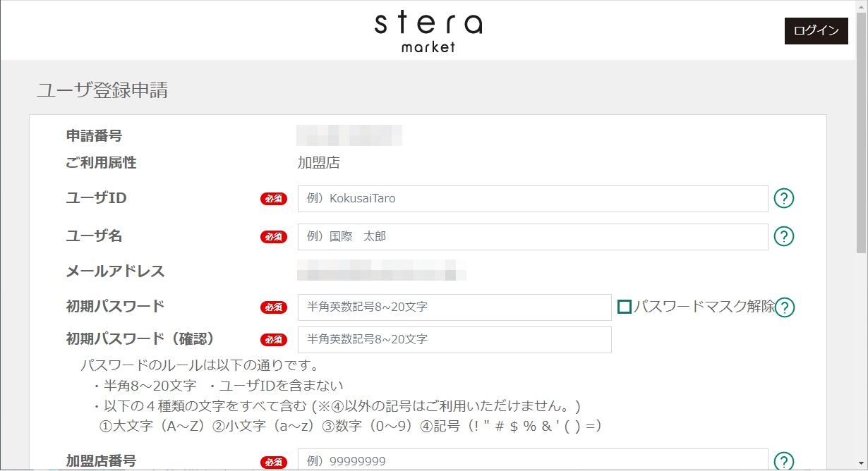Click the パスワードマスク解除 label text
This screenshot has height=471, width=868.
[704, 307]
